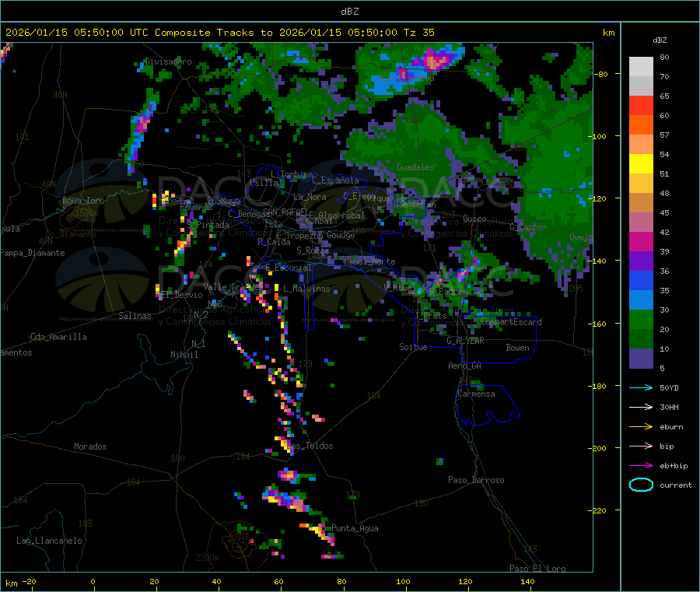Click the cyan 50YD arrow legend icon
This screenshot has width=700, height=592.
[641, 387]
